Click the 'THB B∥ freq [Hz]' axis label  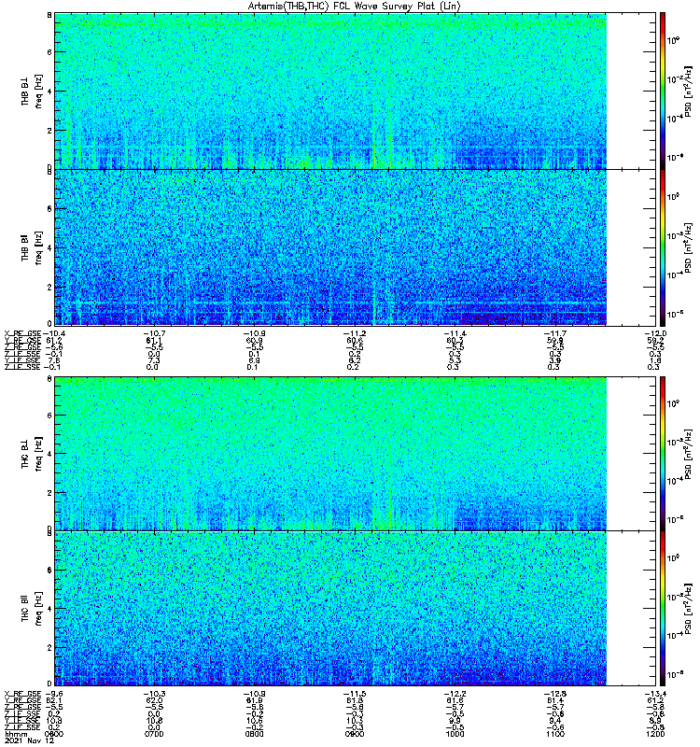point(31,247)
